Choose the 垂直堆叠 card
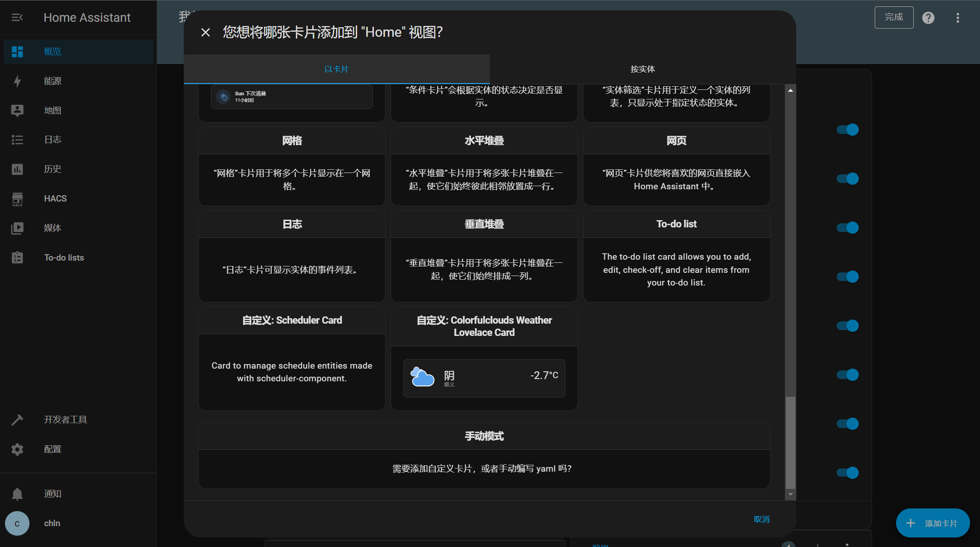This screenshot has width=980, height=547. click(x=484, y=256)
